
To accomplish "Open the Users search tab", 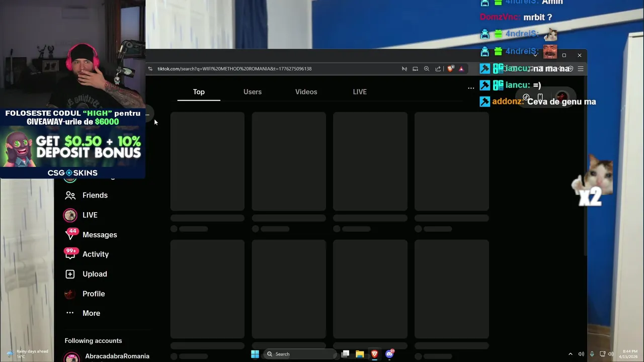I will [x=253, y=92].
